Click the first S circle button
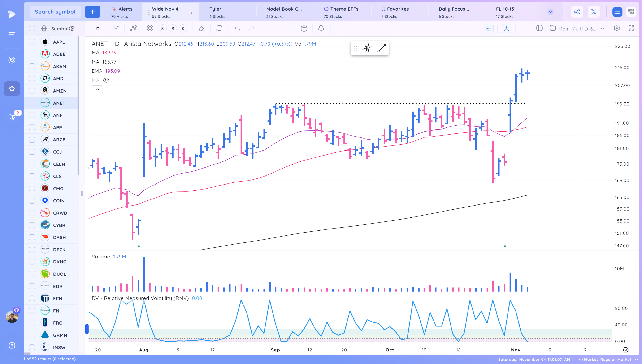The height and width of the screenshot is (364, 642). coord(162,29)
